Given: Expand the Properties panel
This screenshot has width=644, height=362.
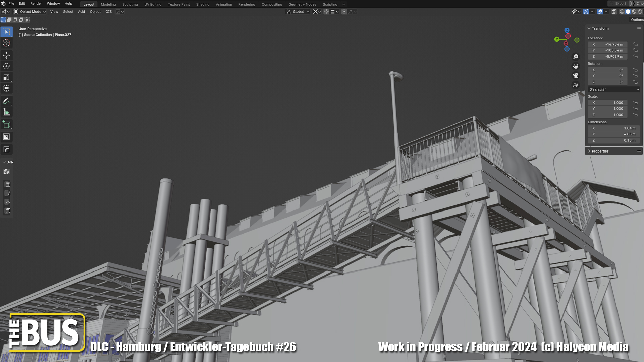Looking at the screenshot, I should pos(600,151).
